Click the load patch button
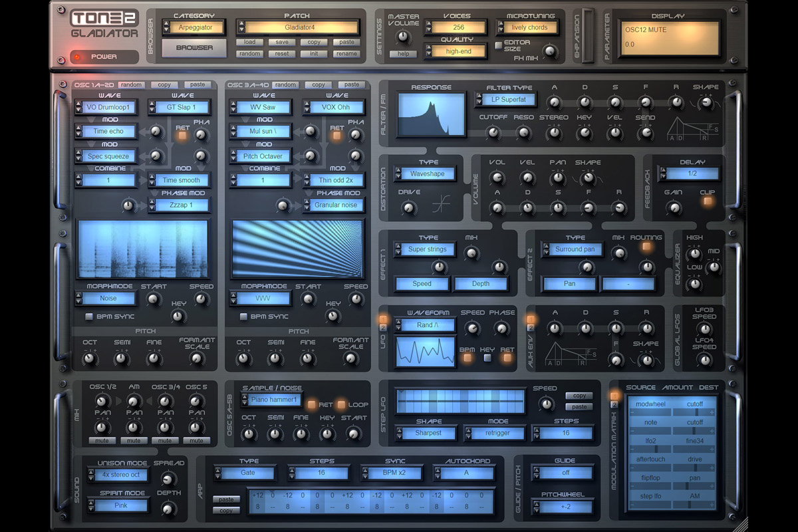This screenshot has height=532, width=798. click(x=250, y=42)
